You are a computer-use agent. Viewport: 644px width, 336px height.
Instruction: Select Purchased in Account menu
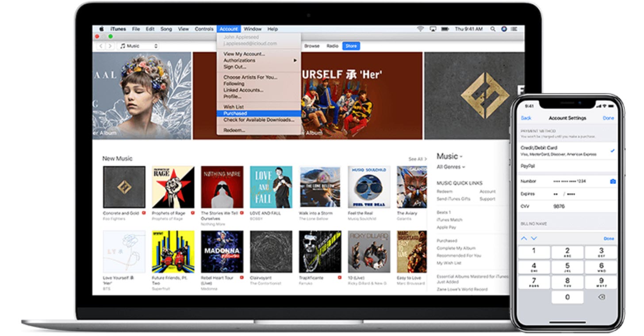point(259,114)
